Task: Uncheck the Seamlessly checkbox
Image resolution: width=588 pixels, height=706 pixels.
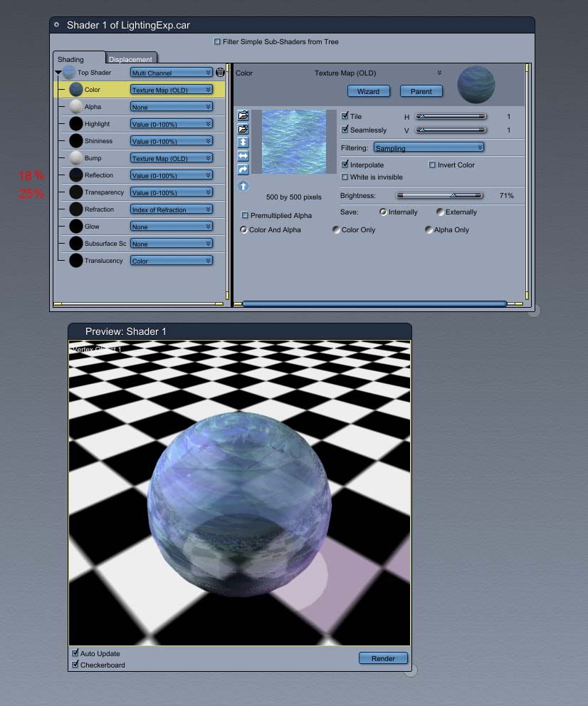Action: pos(345,129)
